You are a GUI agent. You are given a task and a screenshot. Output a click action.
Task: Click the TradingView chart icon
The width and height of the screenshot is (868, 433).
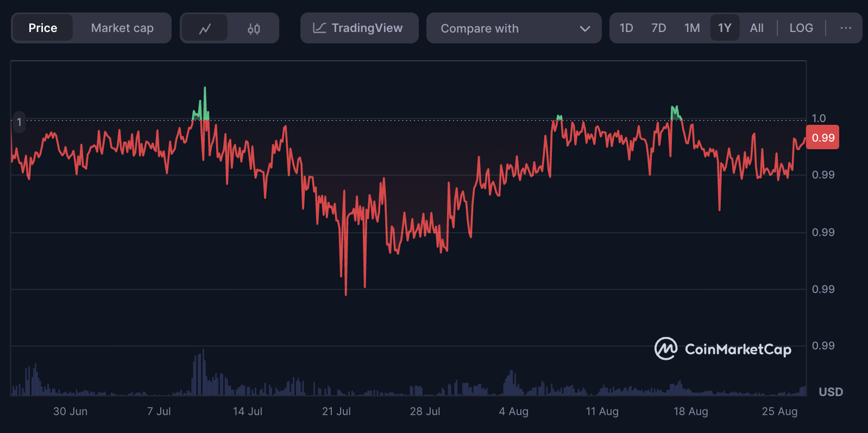coord(319,28)
